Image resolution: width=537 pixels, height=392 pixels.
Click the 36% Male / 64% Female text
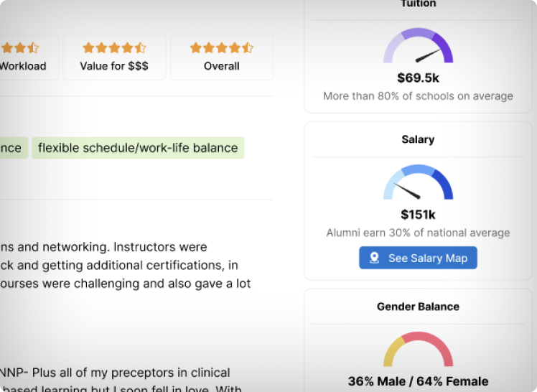[x=418, y=381]
